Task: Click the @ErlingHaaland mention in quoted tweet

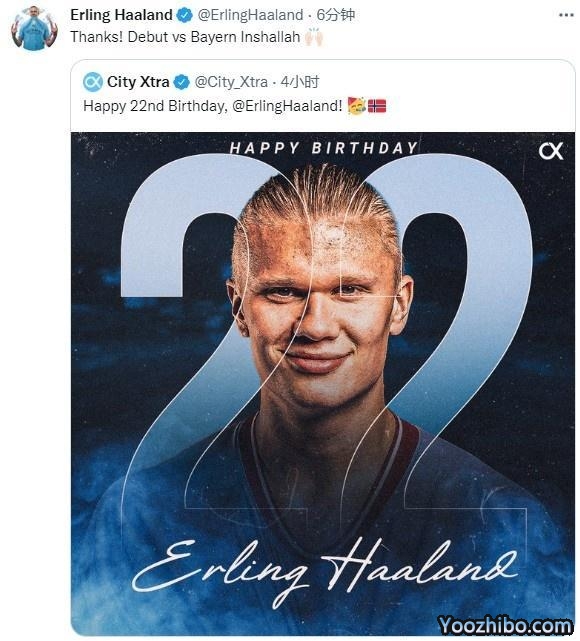Action: pos(287,106)
